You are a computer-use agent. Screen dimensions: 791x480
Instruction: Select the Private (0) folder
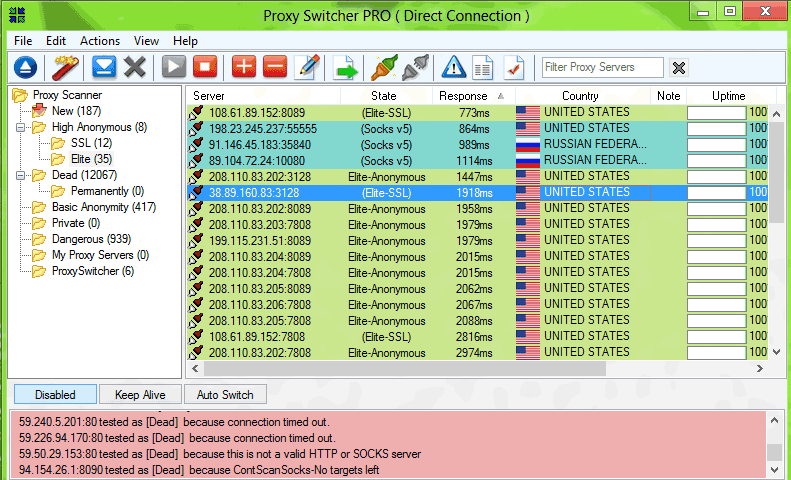[76, 223]
